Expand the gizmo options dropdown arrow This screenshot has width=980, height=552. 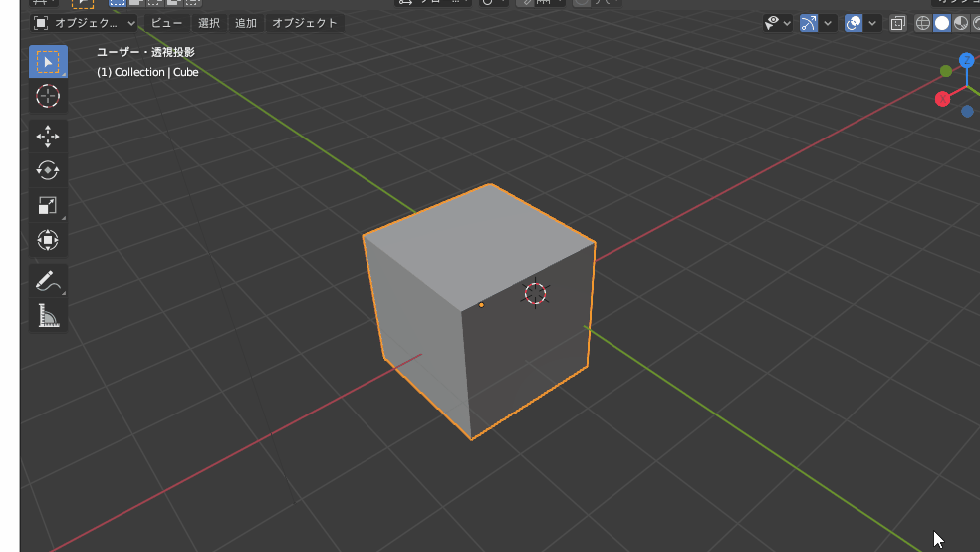(x=828, y=23)
